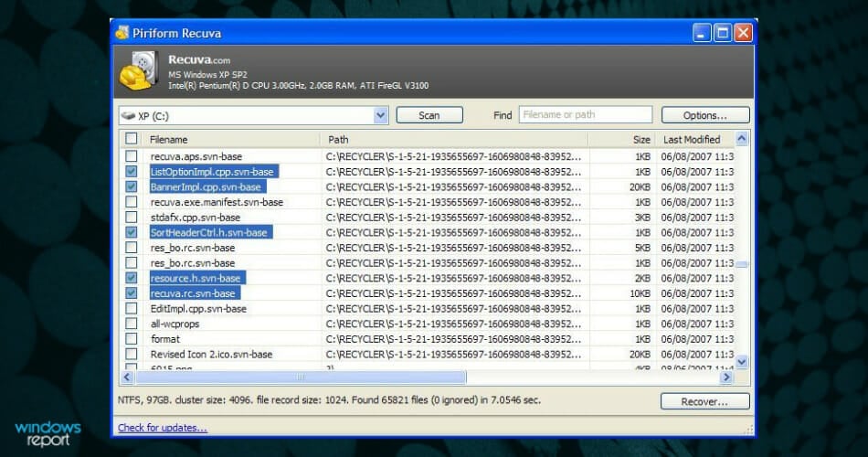The image size is (868, 457).
Task: Click the 2KB size of resource.h.svn-base
Action: [642, 278]
